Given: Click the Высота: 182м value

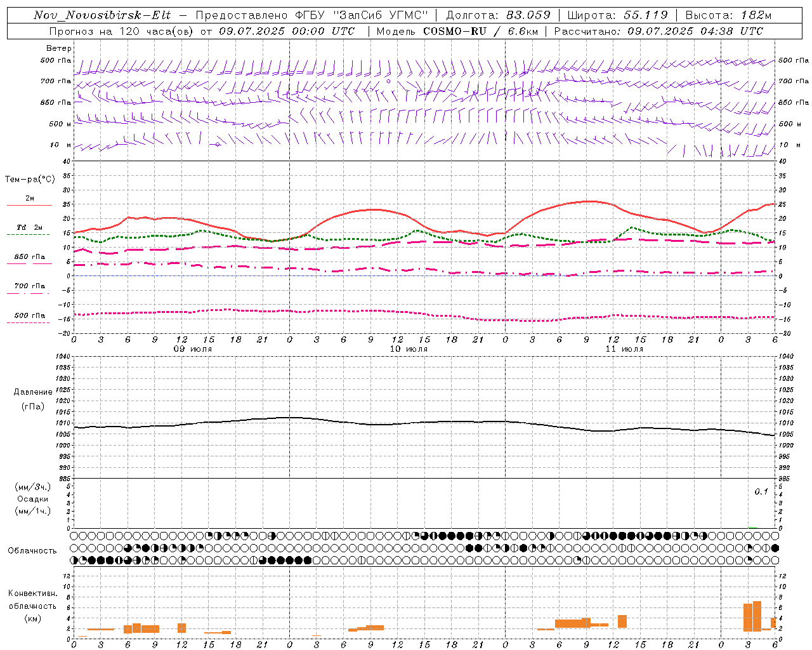Looking at the screenshot, I should pos(728,15).
